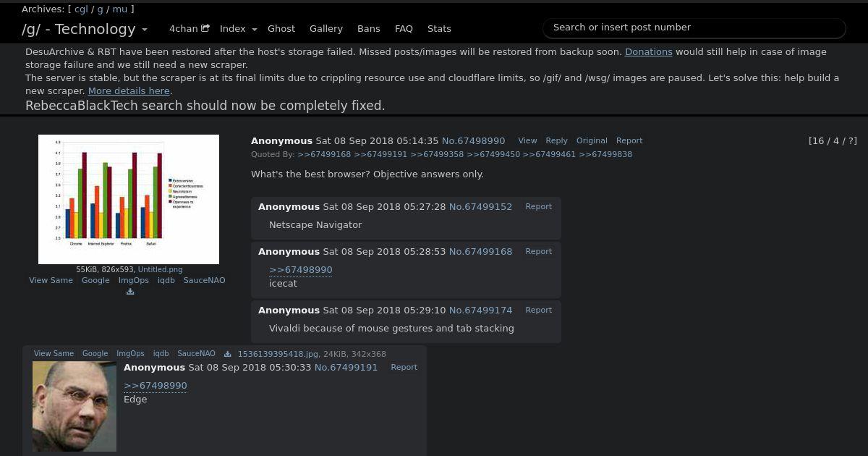
Task: Open post No.67499191 permalink
Action: tap(346, 368)
